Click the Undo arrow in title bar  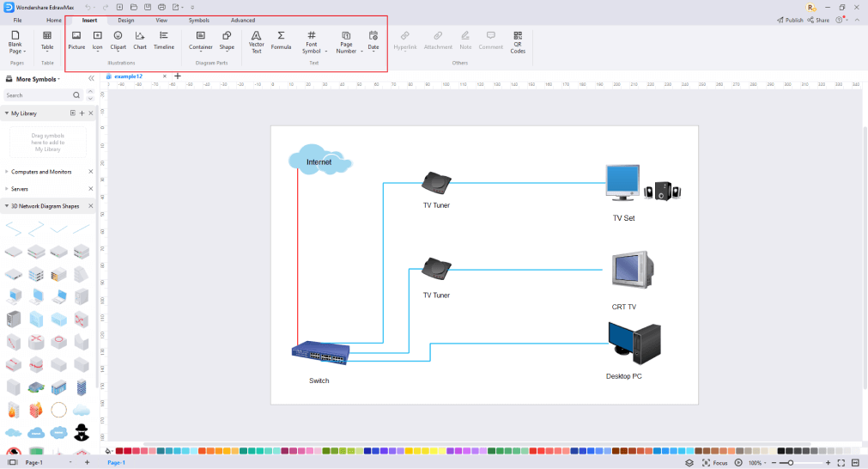pyautogui.click(x=88, y=7)
